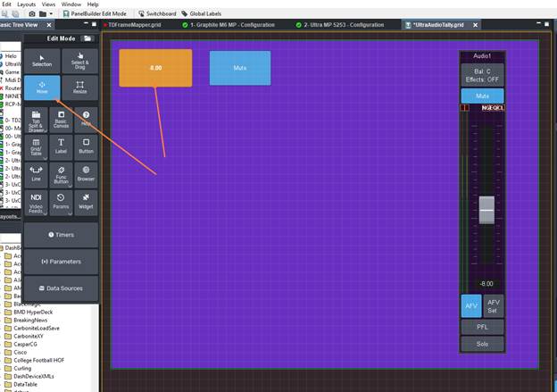
Task: Add a Func Button element
Action: pyautogui.click(x=61, y=175)
